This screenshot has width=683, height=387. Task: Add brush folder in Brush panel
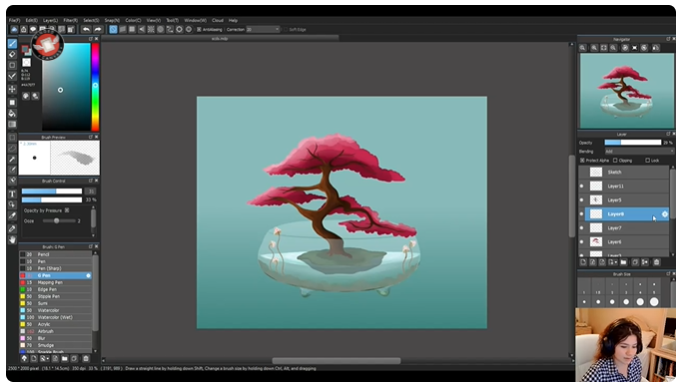point(64,359)
